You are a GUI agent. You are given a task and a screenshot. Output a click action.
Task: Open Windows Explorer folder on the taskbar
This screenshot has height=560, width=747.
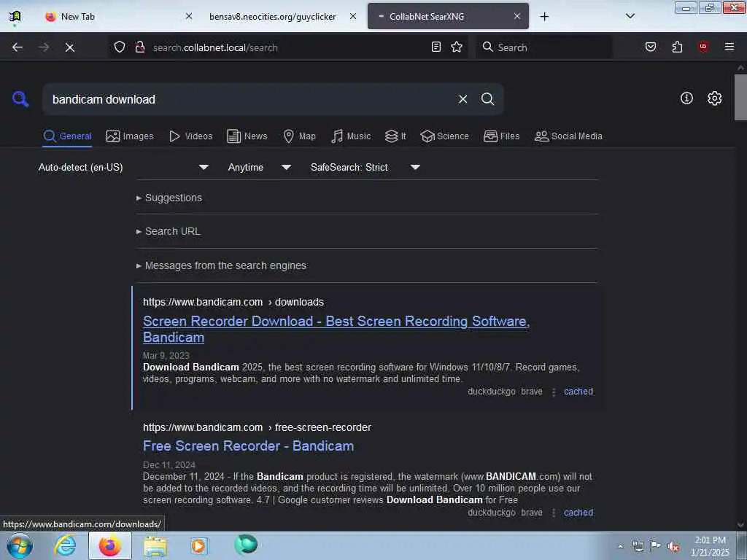[155, 546]
